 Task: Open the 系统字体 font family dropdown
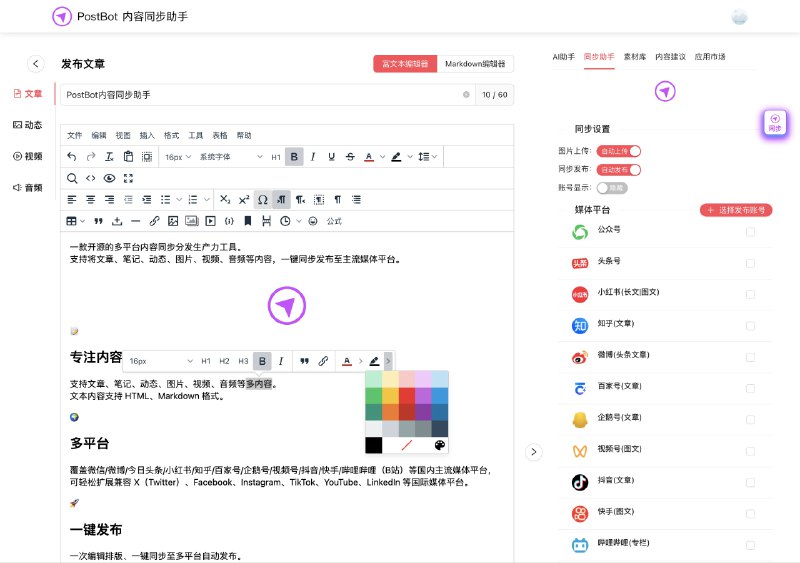point(223,157)
